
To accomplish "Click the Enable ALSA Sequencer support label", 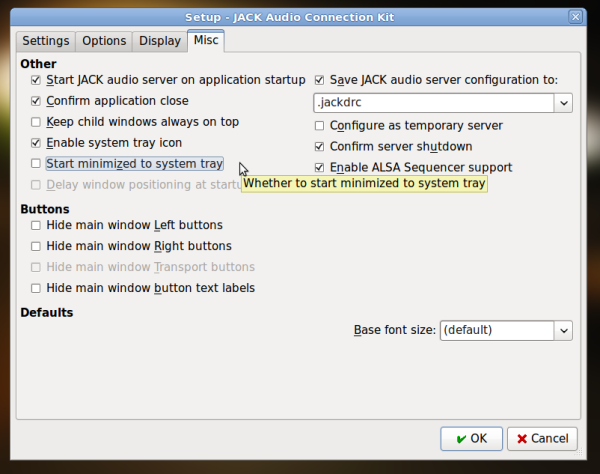I will click(x=421, y=168).
